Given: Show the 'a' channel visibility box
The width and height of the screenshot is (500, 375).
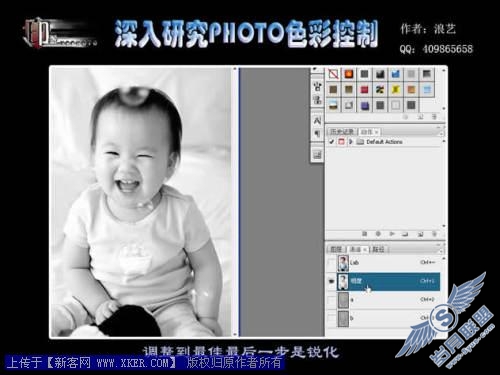Looking at the screenshot, I should [x=331, y=300].
